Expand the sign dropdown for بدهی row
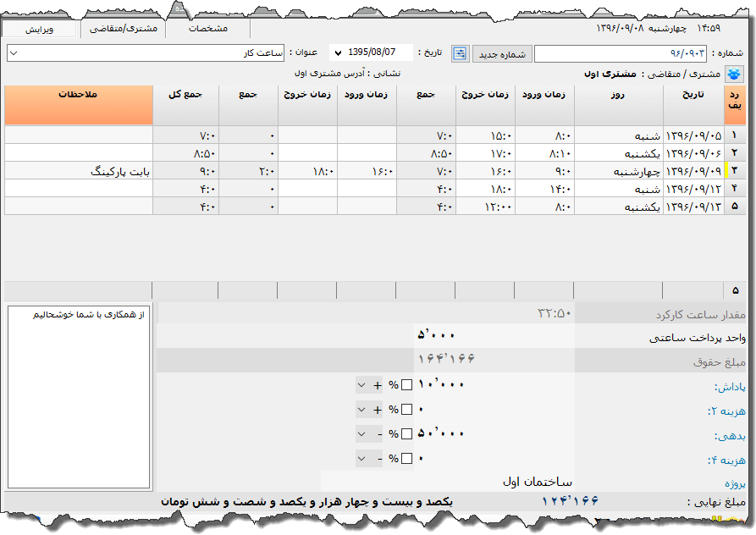Image resolution: width=756 pixels, height=535 pixels. (362, 434)
